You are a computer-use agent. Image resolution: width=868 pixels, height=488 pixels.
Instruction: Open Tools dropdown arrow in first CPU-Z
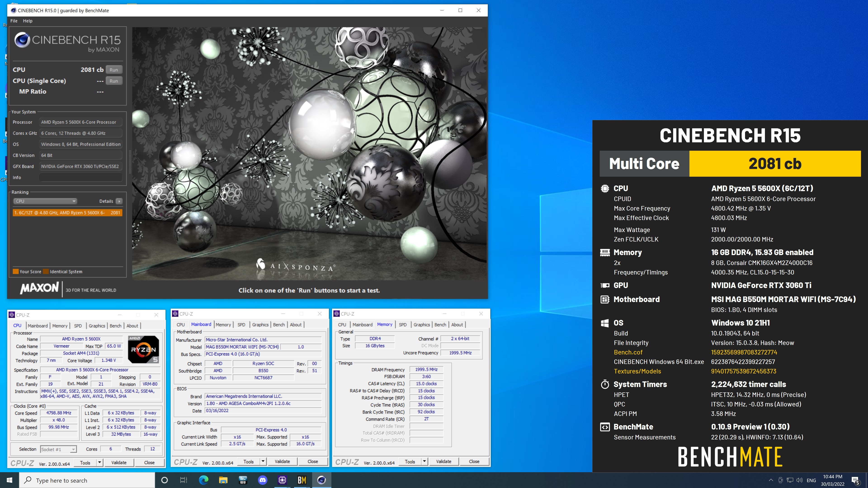[99, 462]
